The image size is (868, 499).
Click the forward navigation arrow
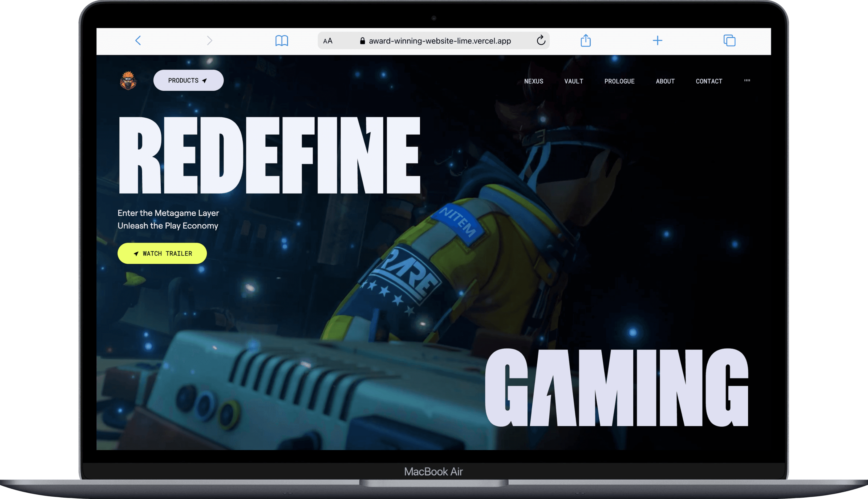(x=210, y=41)
